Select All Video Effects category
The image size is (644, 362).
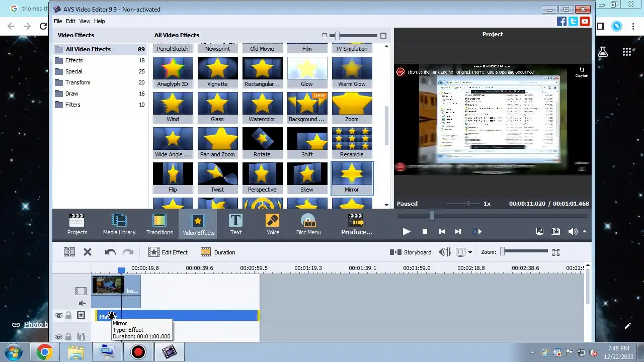[100, 49]
